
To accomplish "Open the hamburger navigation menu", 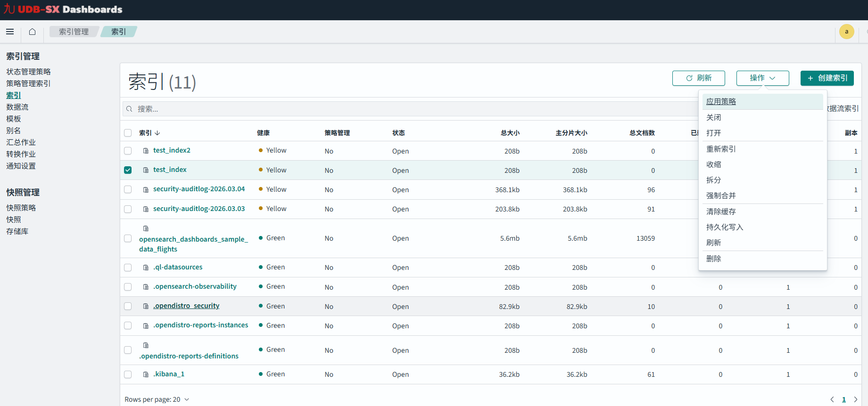I will click(10, 32).
